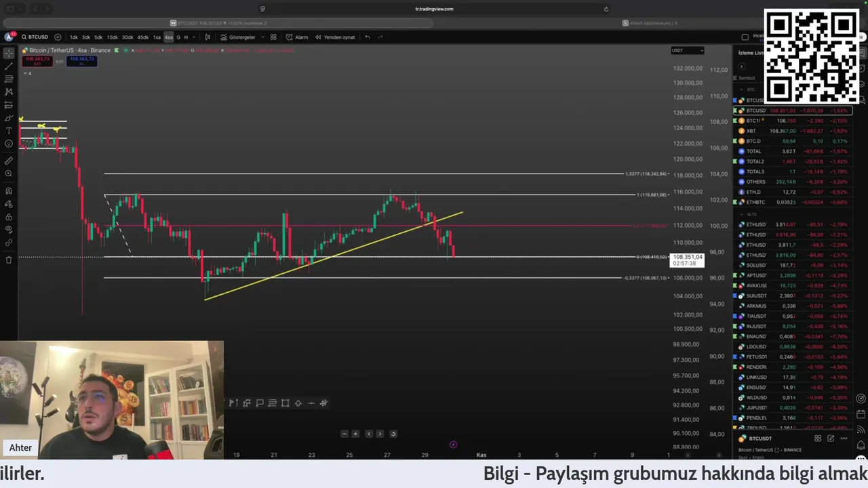Expand the timeframe dropdown chevron
This screenshot has width=868, height=488.
coord(194,37)
